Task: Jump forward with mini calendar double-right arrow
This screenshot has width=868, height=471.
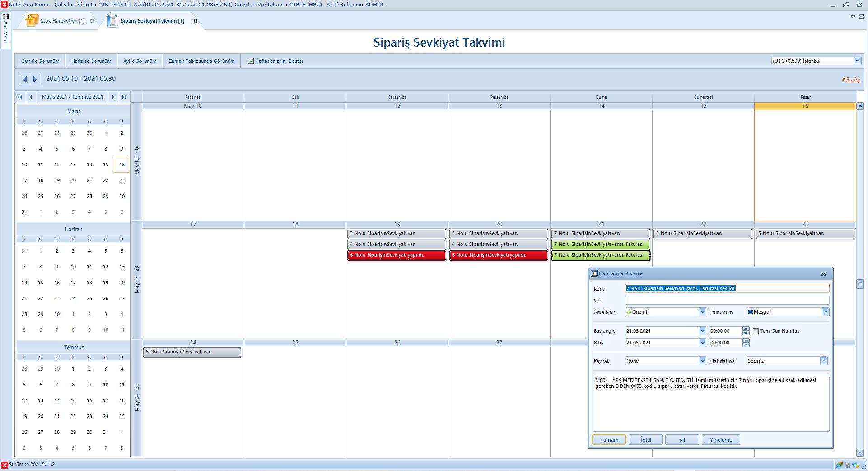Action: [125, 97]
